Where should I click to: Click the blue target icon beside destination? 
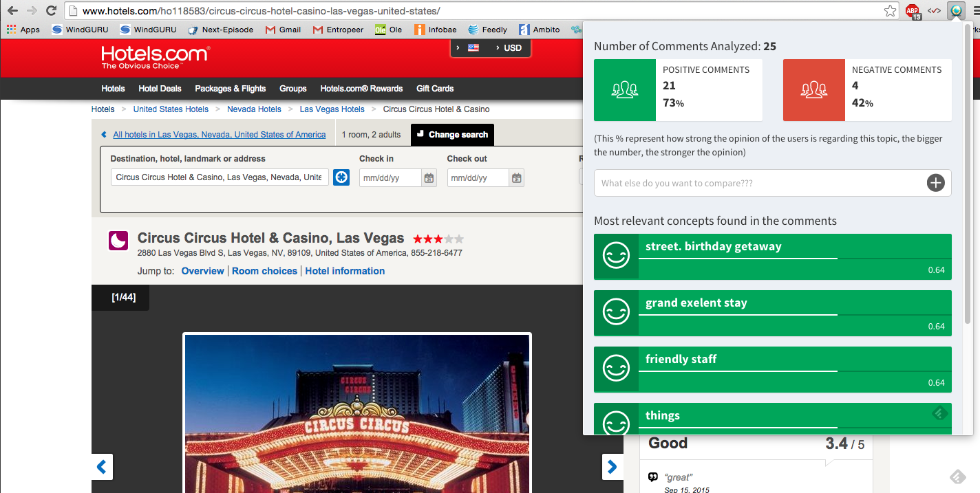pyautogui.click(x=341, y=177)
